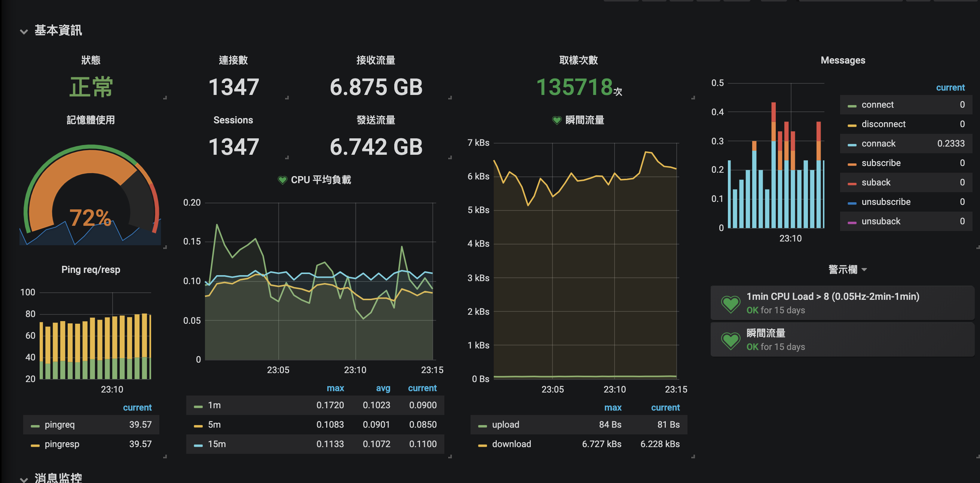Click resize handle of 取樣次數 panel corner
This screenshot has width=980, height=483.
(x=693, y=98)
